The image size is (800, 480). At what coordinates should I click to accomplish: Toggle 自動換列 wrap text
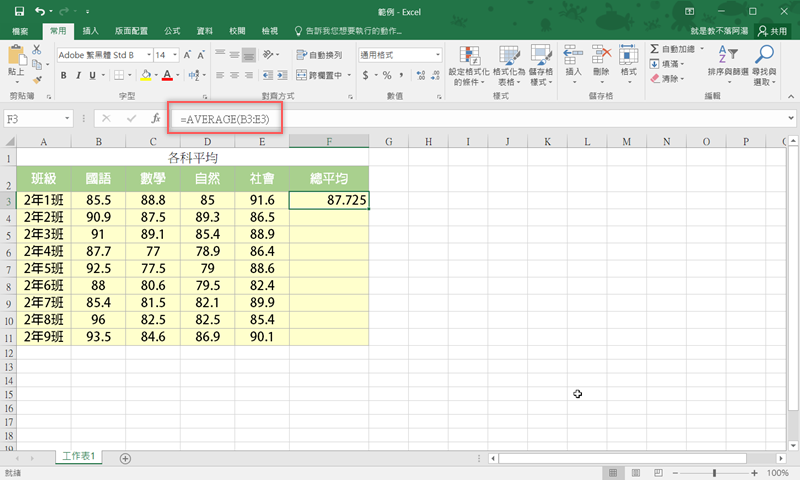[x=319, y=55]
